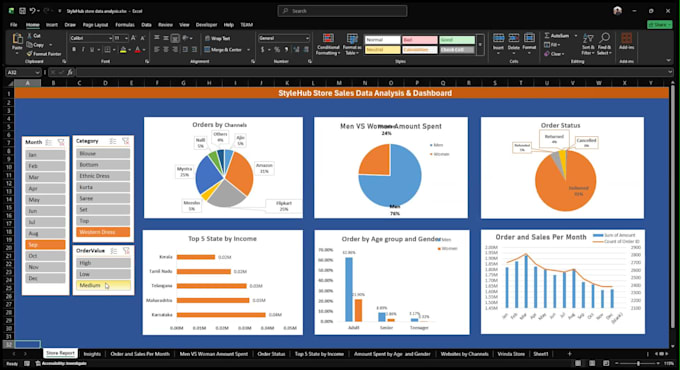Select Medium in the OrderValue slicer
Viewport: 680px width, 370px height.
(x=103, y=285)
